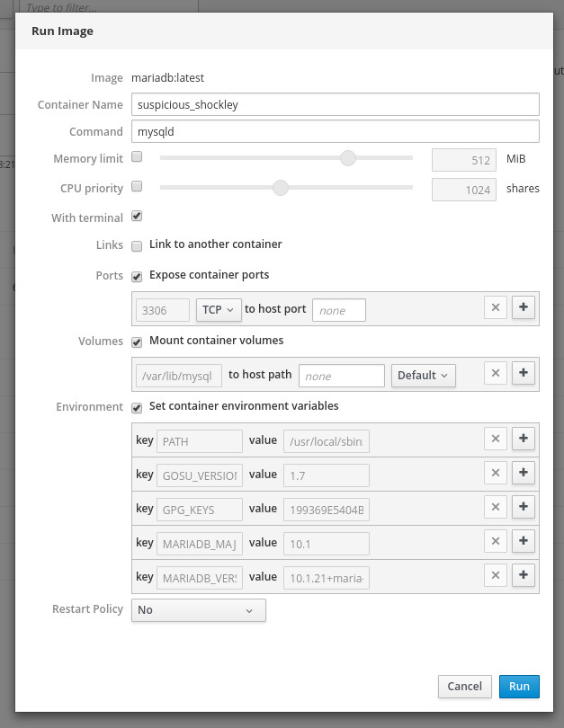Expand the Default volume mode dropdown
This screenshot has width=564, height=728.
[x=423, y=375]
